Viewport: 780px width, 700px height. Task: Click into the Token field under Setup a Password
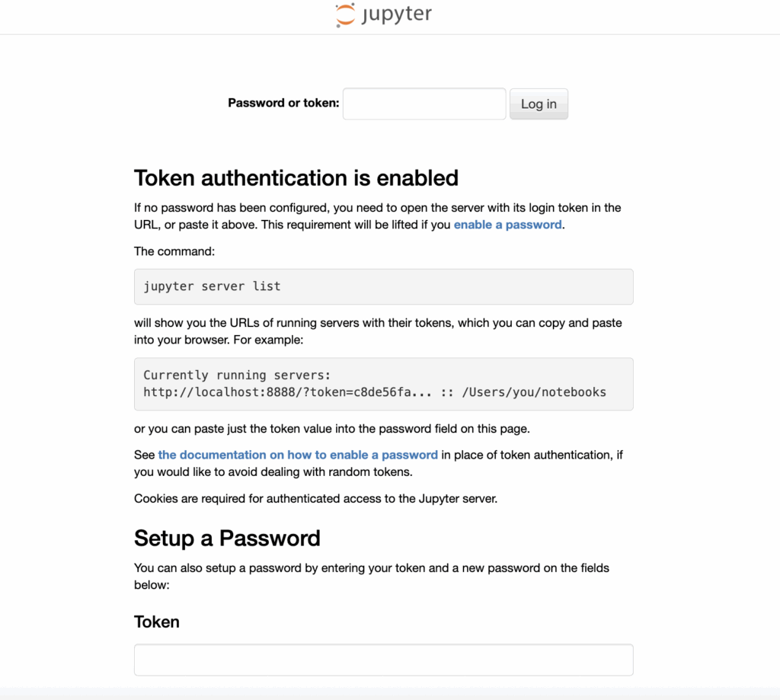(383, 660)
